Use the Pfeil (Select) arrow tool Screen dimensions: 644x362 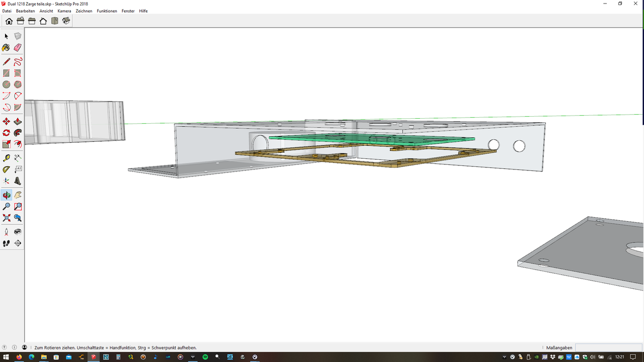point(7,36)
